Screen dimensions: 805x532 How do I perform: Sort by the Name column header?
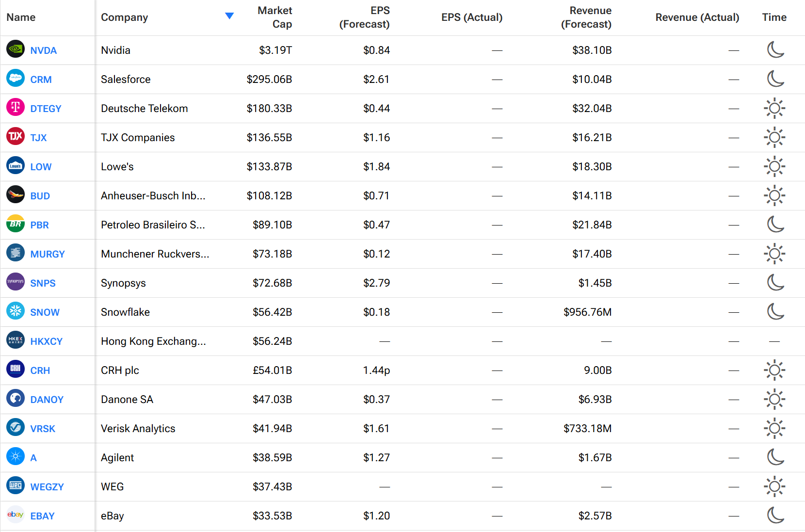21,17
